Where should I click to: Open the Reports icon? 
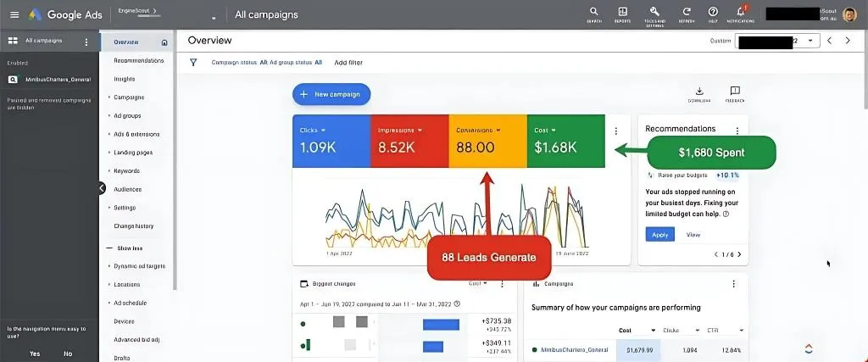tap(623, 12)
